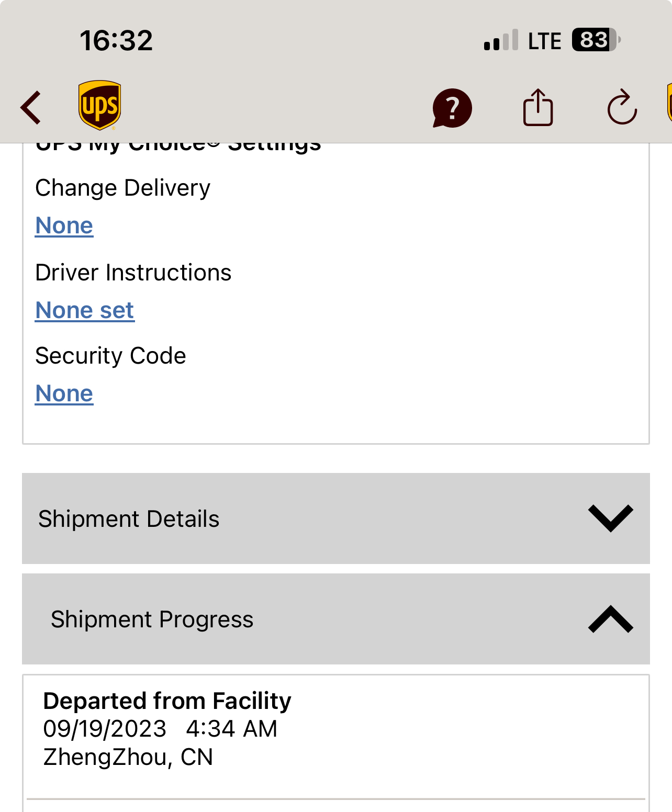
Task: Tap the share icon
Action: pyautogui.click(x=538, y=108)
